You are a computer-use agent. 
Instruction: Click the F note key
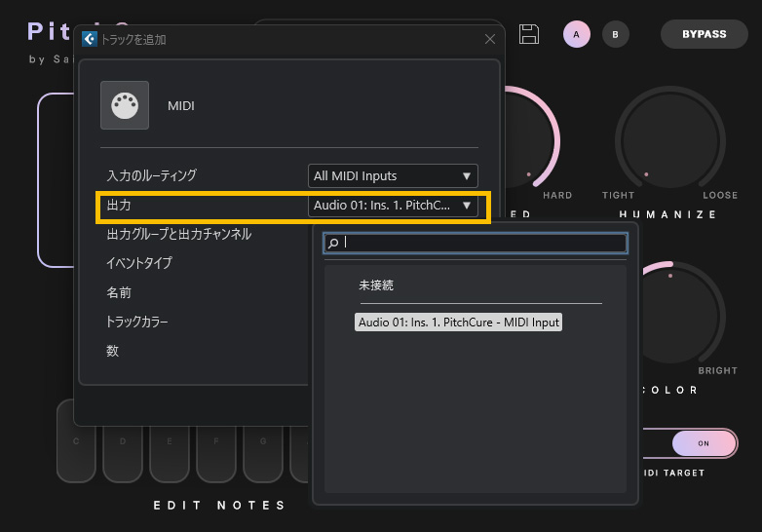pos(215,453)
